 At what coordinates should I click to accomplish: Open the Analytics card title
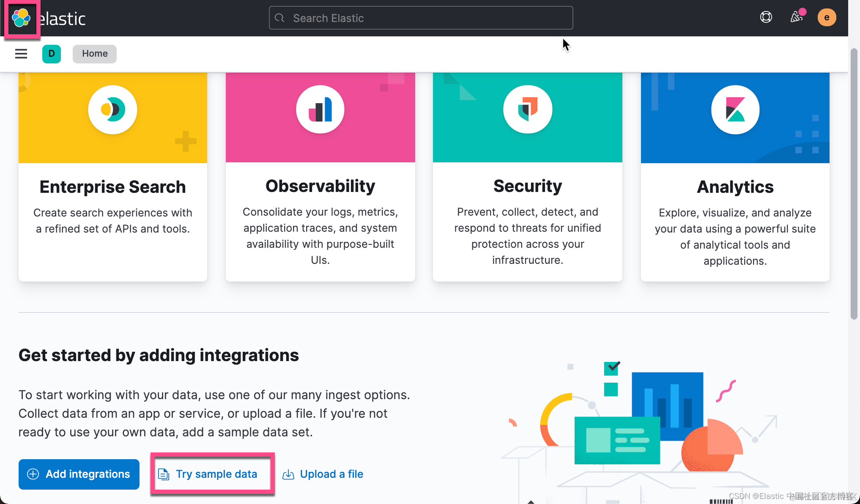click(735, 187)
